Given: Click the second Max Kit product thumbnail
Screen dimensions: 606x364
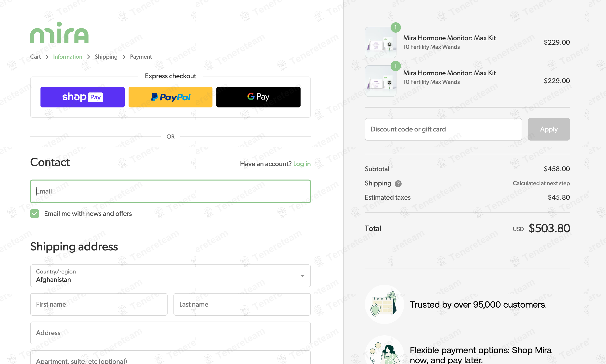Looking at the screenshot, I should (x=381, y=81).
